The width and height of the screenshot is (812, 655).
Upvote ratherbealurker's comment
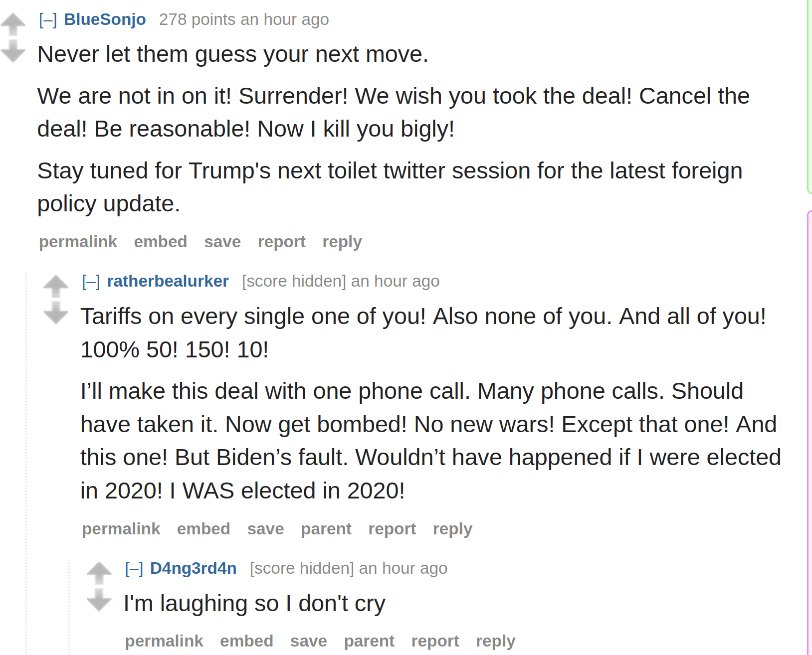(x=56, y=286)
